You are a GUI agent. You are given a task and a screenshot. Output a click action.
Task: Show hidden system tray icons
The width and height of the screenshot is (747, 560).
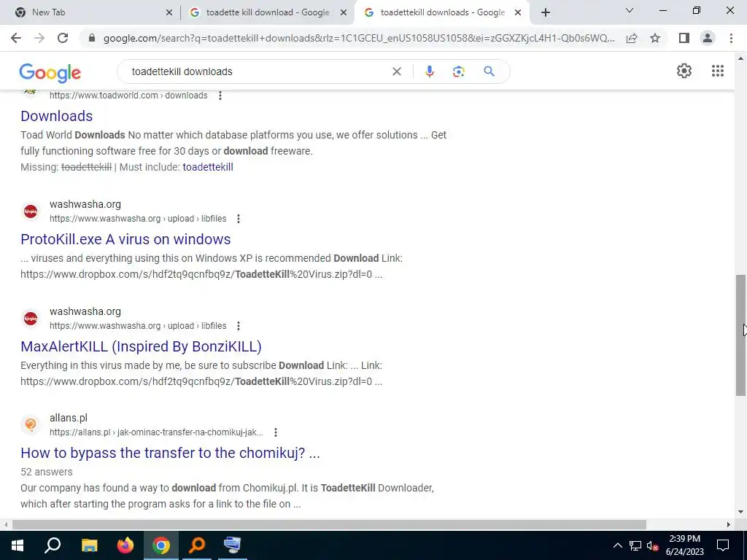617,545
